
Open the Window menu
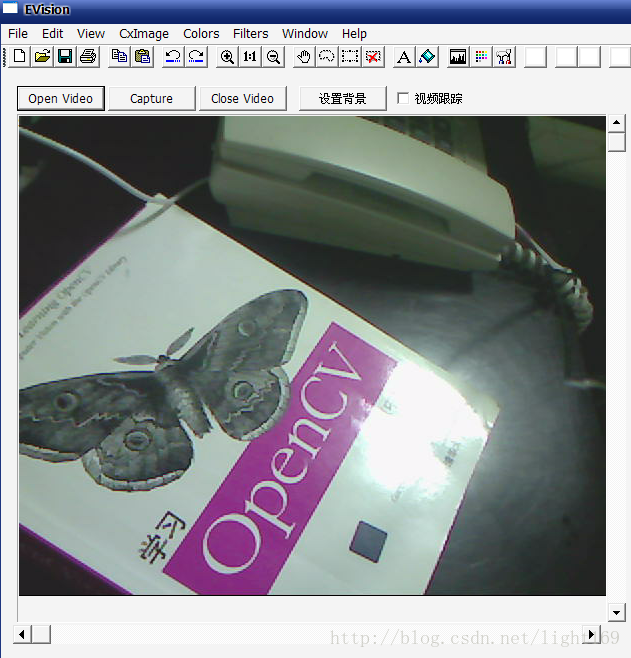coord(305,34)
